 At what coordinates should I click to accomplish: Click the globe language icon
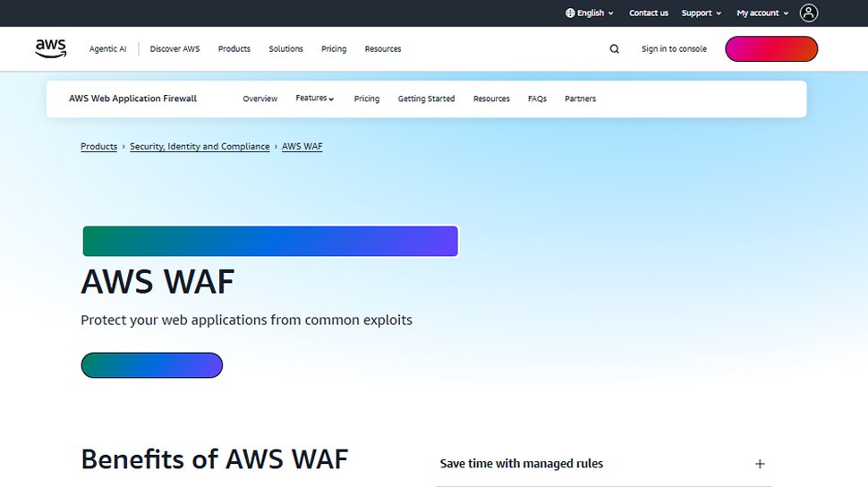(x=570, y=13)
